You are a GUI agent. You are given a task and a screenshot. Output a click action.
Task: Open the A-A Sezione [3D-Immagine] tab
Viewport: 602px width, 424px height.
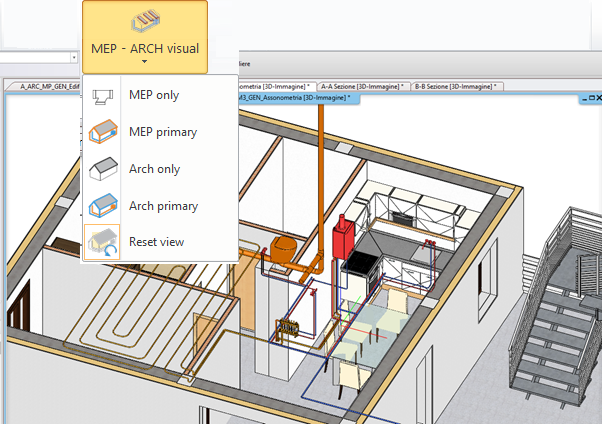click(x=362, y=87)
